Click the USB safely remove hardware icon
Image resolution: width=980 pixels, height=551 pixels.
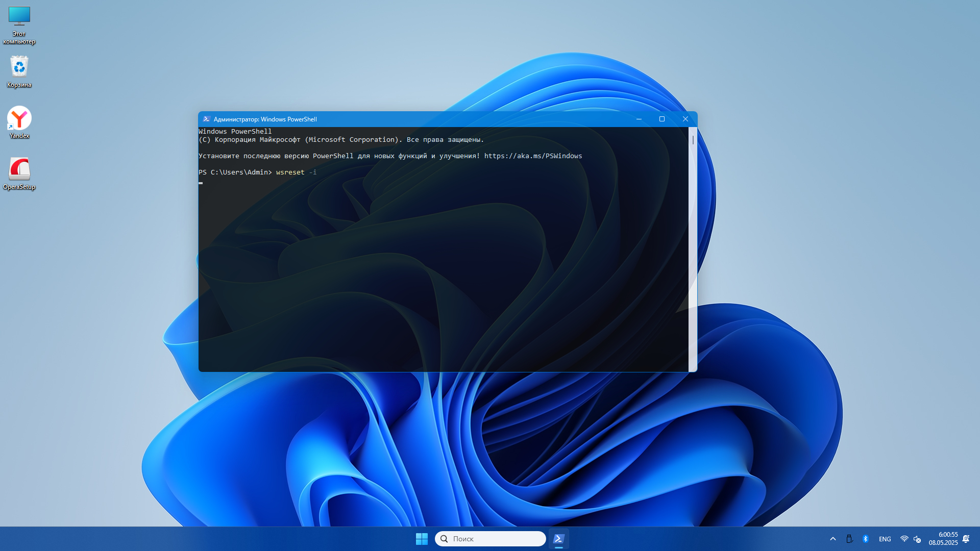tap(849, 539)
